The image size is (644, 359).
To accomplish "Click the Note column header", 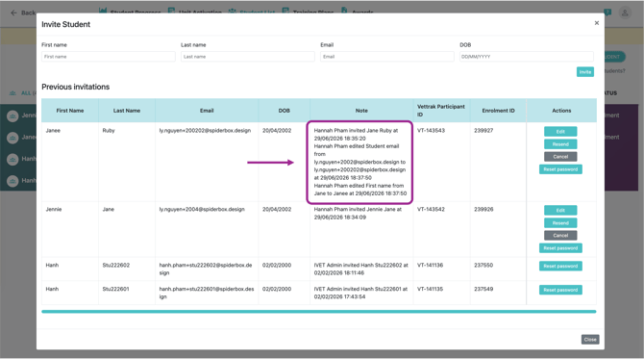I will pyautogui.click(x=361, y=111).
